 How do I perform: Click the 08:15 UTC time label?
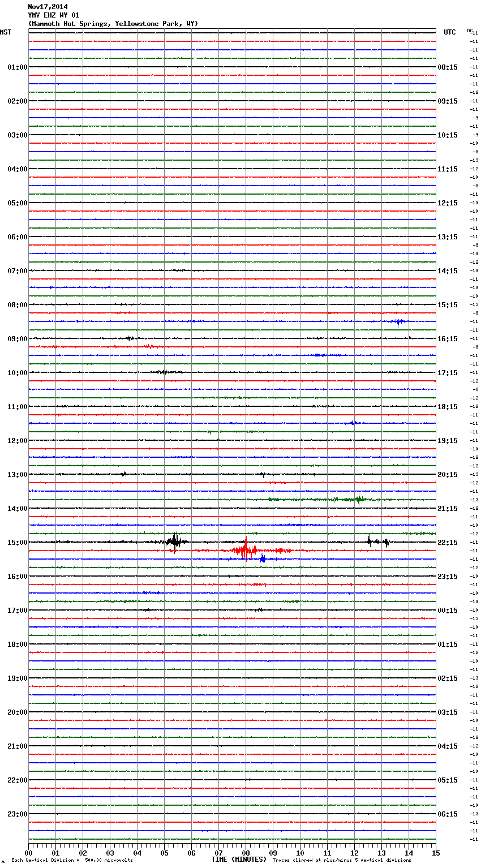click(448, 67)
